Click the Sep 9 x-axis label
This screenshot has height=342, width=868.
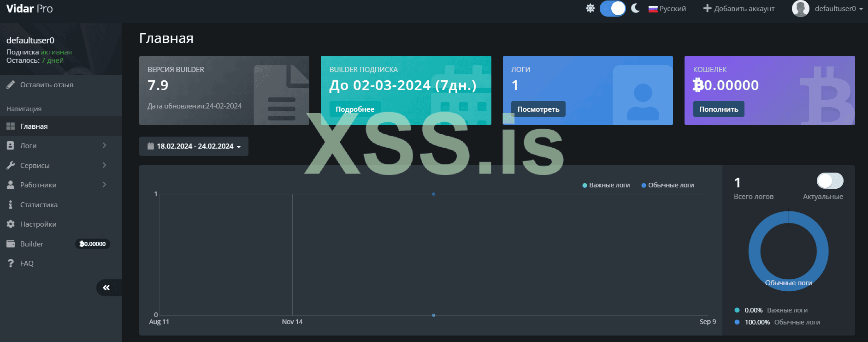708,322
